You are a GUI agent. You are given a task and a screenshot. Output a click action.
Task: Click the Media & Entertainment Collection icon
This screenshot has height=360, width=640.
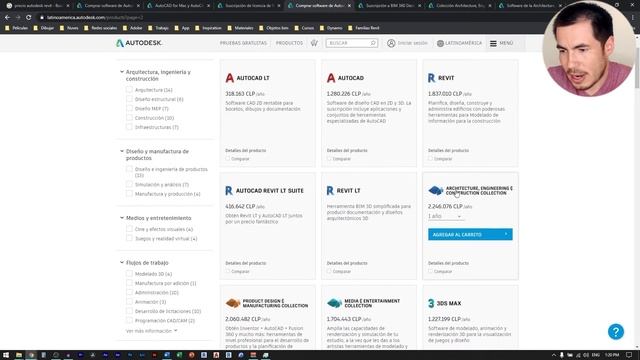[334, 303]
